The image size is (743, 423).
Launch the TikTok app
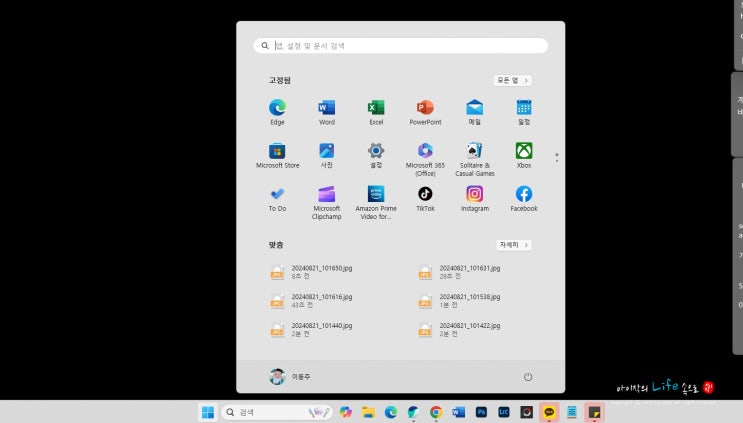425,198
